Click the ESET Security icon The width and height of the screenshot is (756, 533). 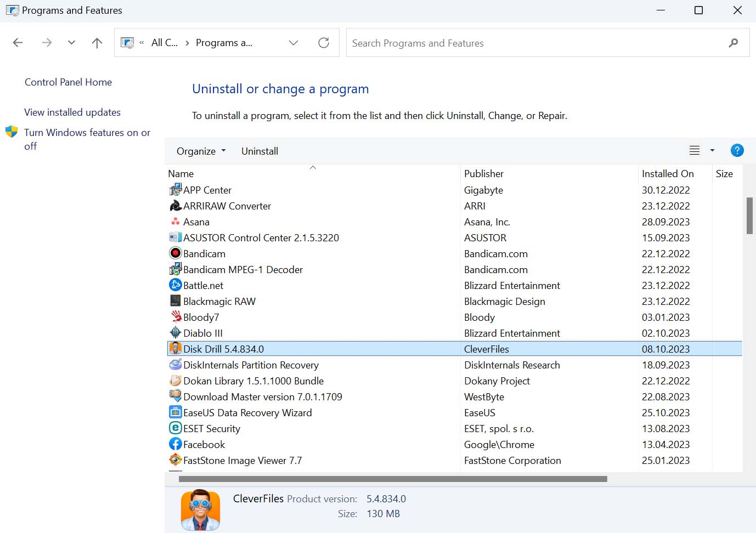pos(175,428)
